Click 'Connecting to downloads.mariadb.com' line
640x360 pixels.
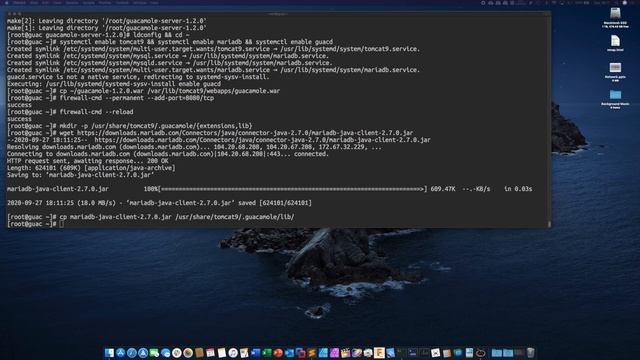pyautogui.click(x=168, y=154)
